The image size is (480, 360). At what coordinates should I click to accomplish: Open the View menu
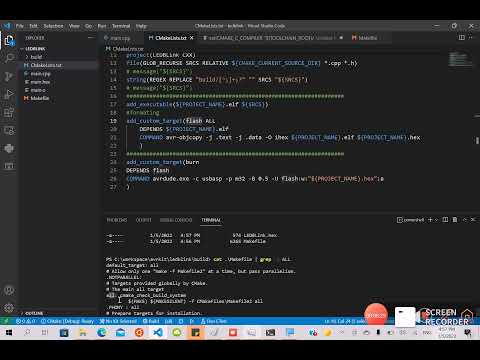74,26
